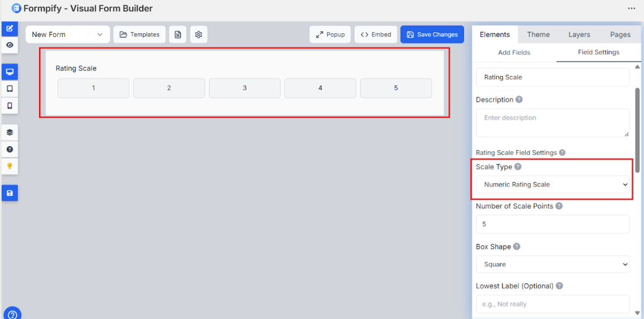Click the question mark help icon in sidebar
This screenshot has height=319, width=644.
[x=9, y=149]
